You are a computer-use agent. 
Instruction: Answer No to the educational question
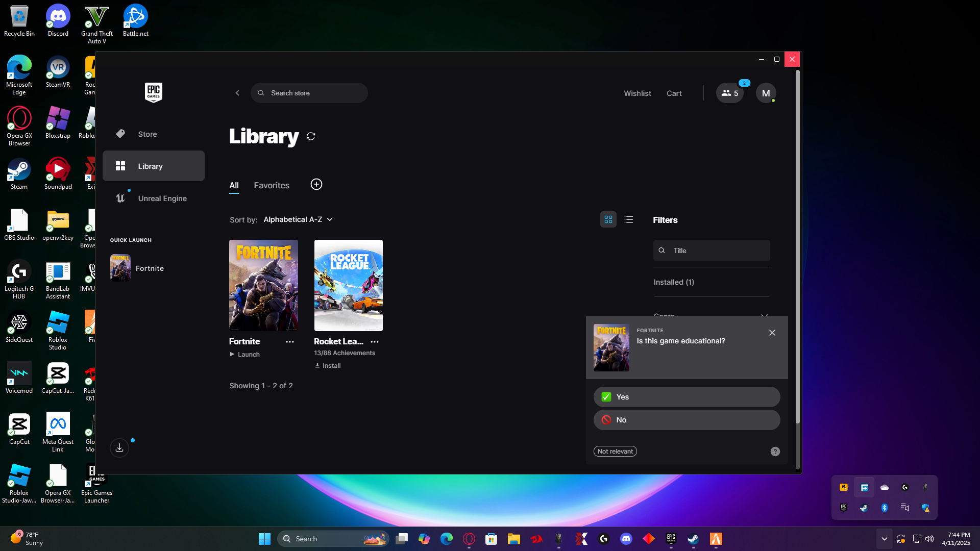[x=687, y=420]
